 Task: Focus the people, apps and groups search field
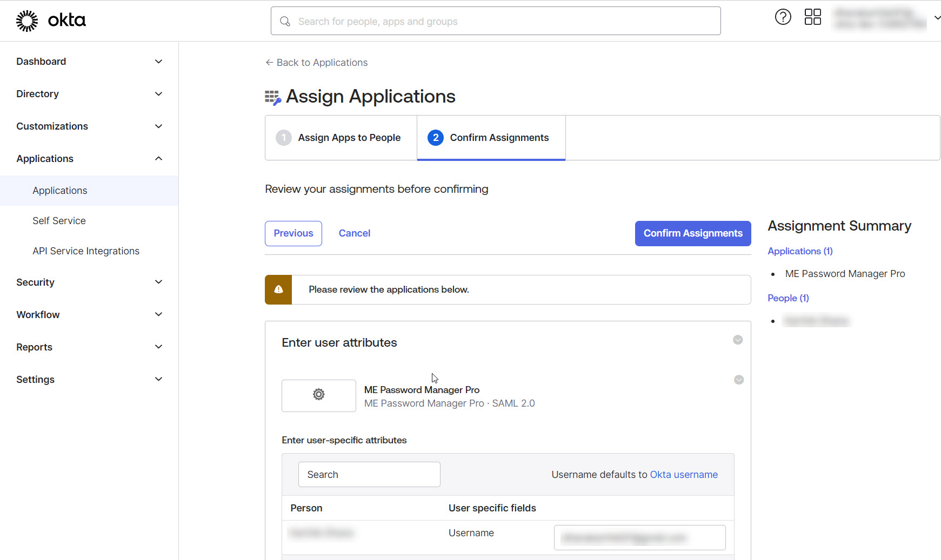(496, 22)
